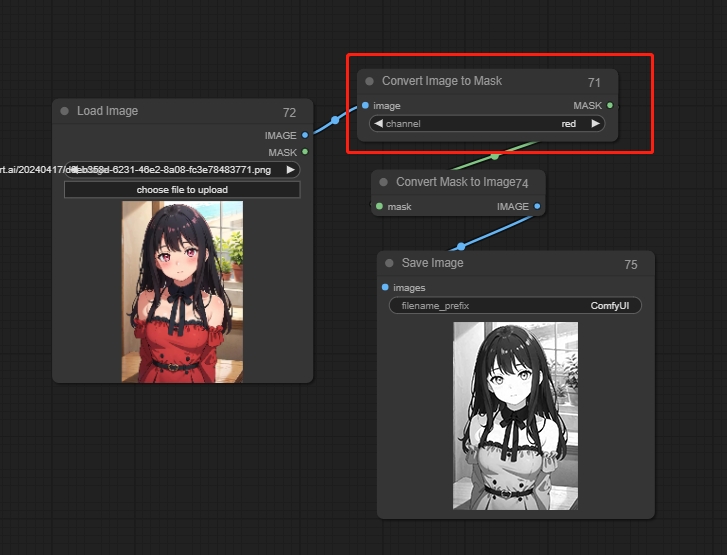Click the Convert Mask to Image node title
Screen dimensions: 727x555
pos(455,182)
